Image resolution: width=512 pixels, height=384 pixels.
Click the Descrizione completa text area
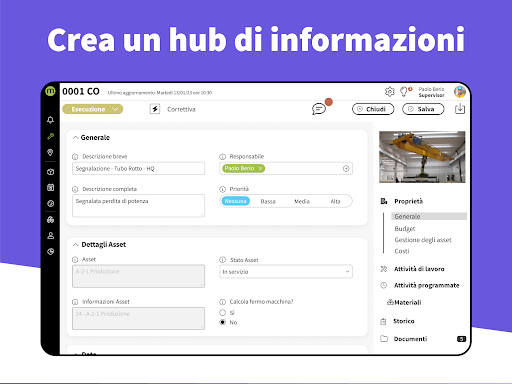pos(138,206)
